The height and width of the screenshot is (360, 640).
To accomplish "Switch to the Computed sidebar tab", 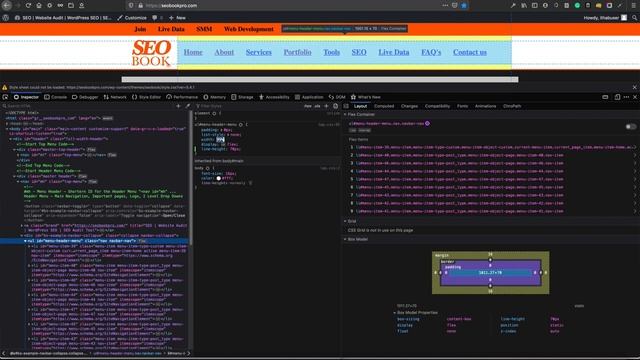I will 384,106.
